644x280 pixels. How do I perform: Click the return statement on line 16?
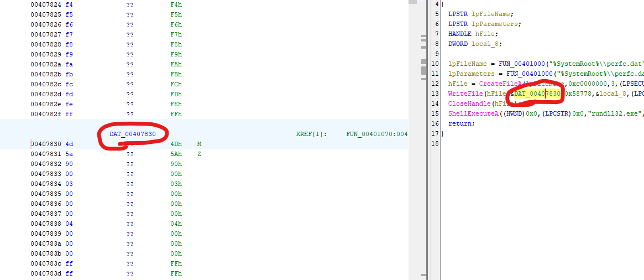[461, 124]
